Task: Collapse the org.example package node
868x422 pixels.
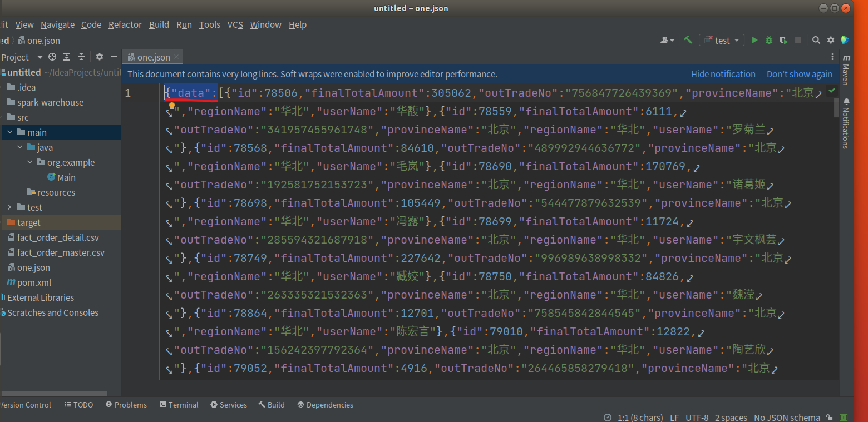Action: tap(29, 162)
